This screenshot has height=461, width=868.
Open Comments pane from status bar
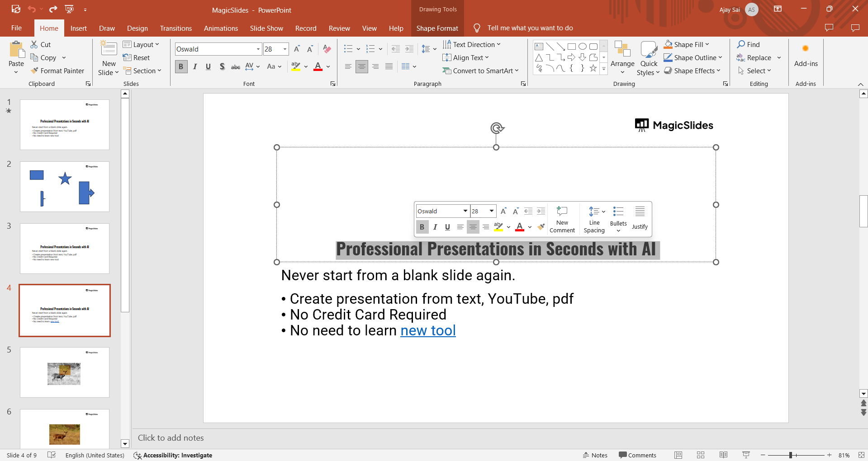(x=637, y=455)
